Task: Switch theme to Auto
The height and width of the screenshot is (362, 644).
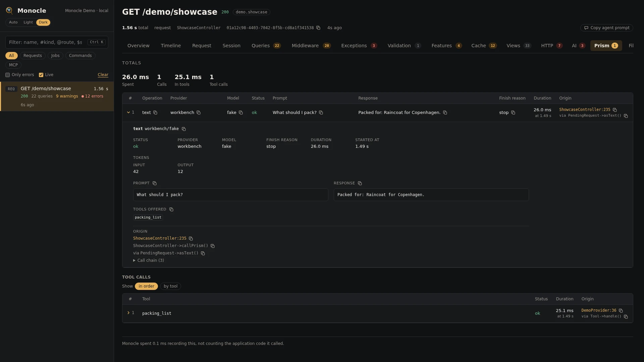Action: point(13,22)
